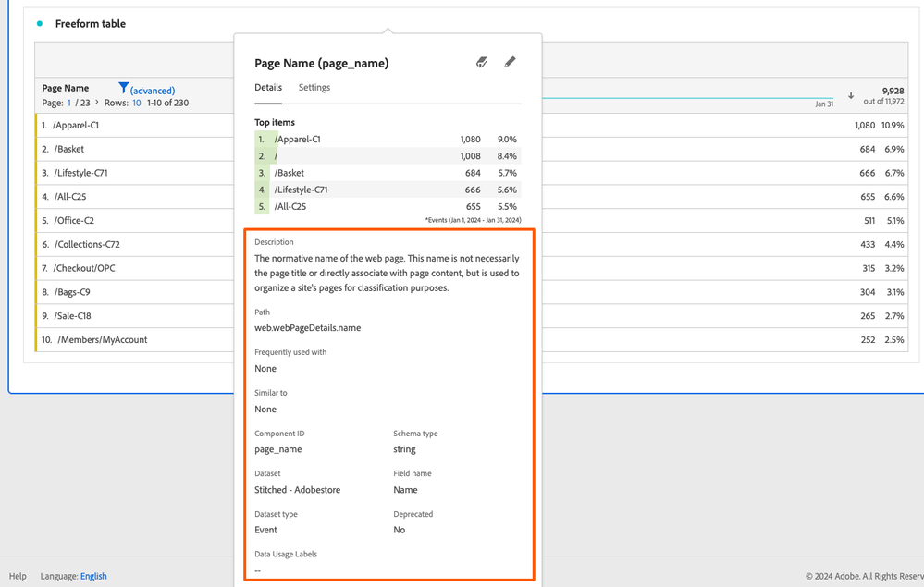Click the blue filter funnel icon

123,88
